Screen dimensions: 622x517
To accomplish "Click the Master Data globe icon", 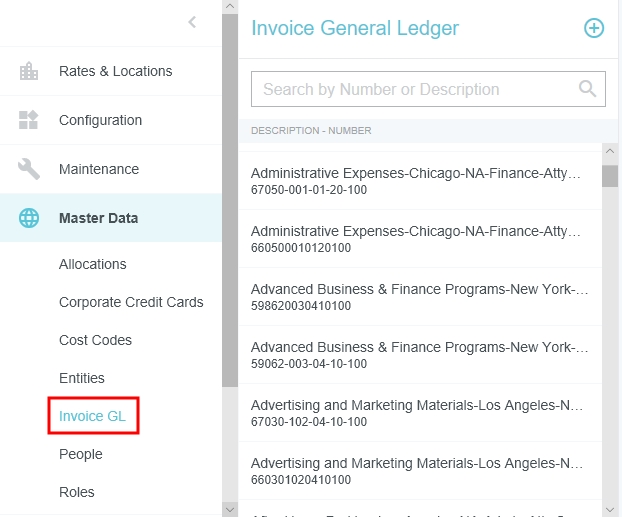I will click(29, 218).
